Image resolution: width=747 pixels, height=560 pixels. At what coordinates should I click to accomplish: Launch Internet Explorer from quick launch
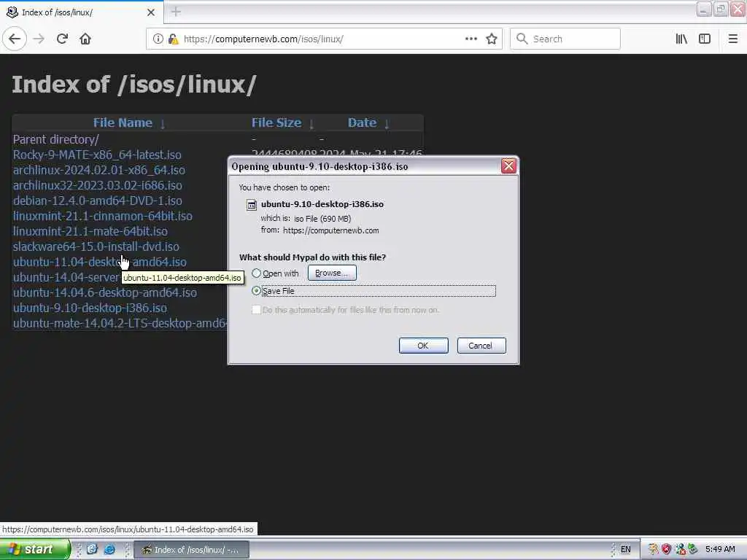109,549
